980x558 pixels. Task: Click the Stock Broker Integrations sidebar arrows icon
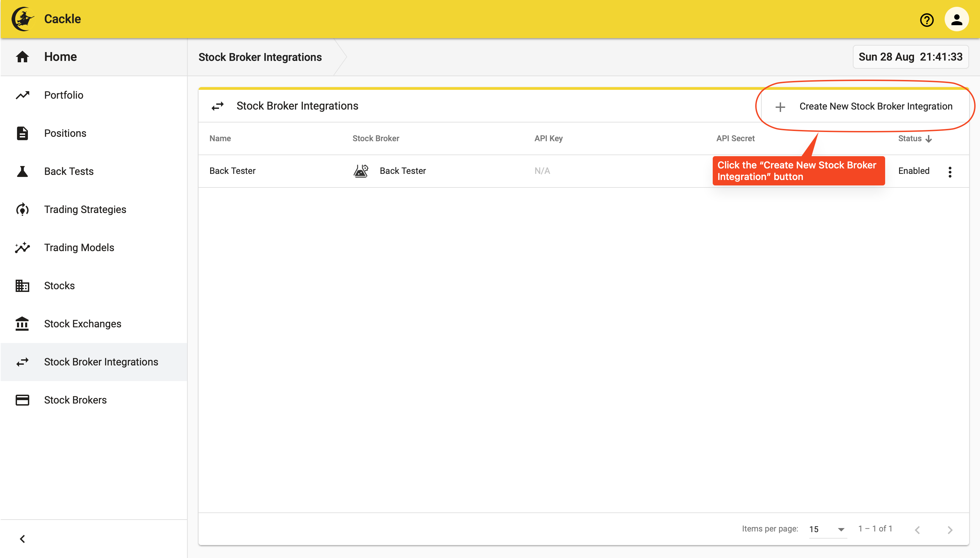22,362
